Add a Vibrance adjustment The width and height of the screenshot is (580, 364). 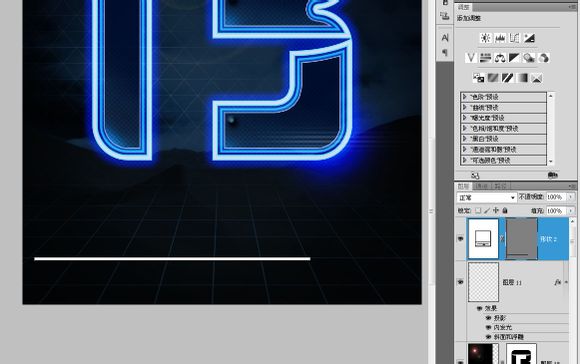point(471,58)
